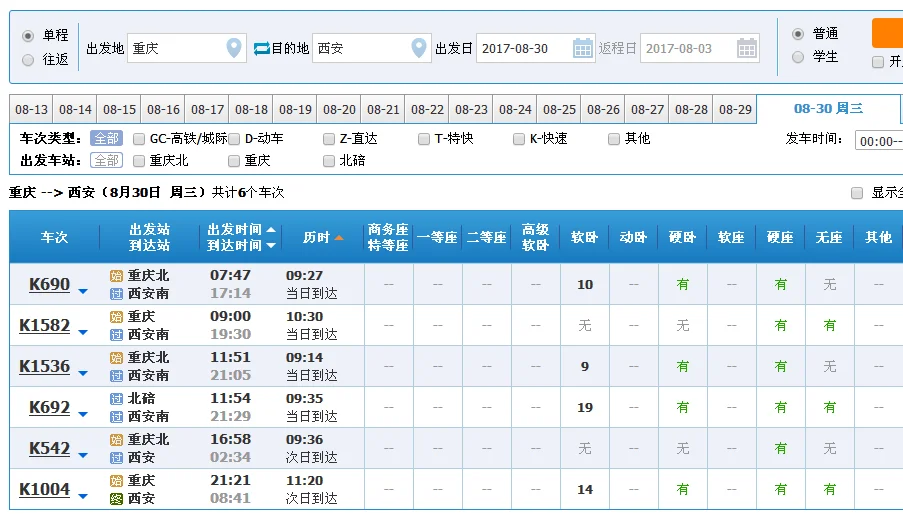Viewport: 903px width, 514px height.
Task: Click K1536 软卧 cell showing 9
Action: click(x=585, y=366)
